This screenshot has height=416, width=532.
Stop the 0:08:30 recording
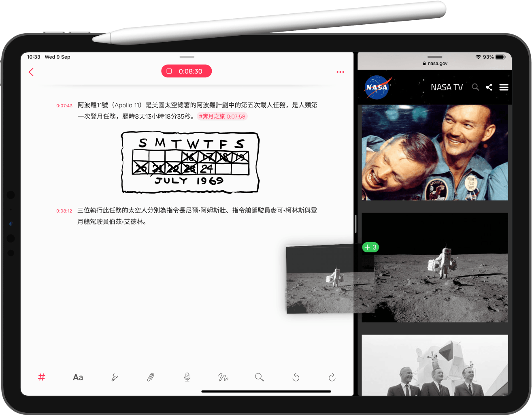click(x=186, y=71)
